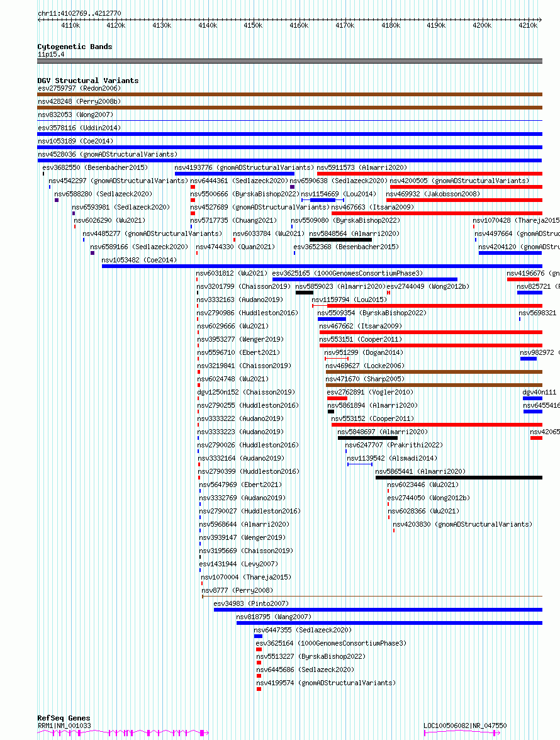Image resolution: width=560 pixels, height=740 pixels.
Task: Select nsv5861894 (Almarri2020) label
Action: 372,405
